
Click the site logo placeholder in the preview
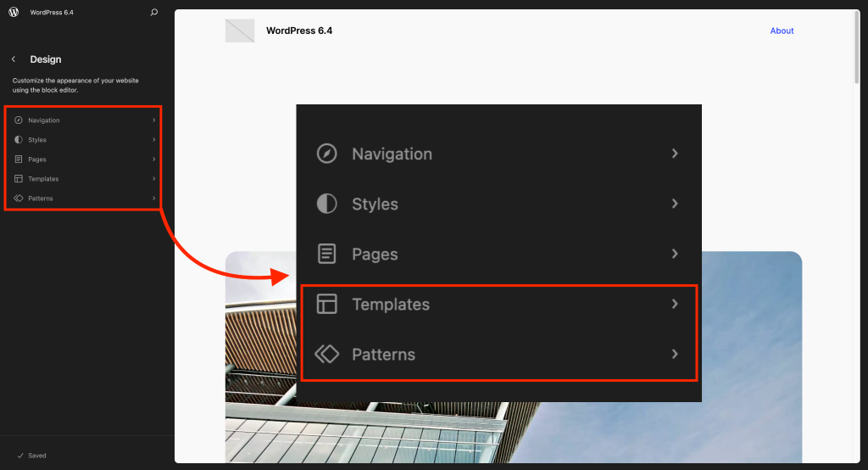click(240, 31)
